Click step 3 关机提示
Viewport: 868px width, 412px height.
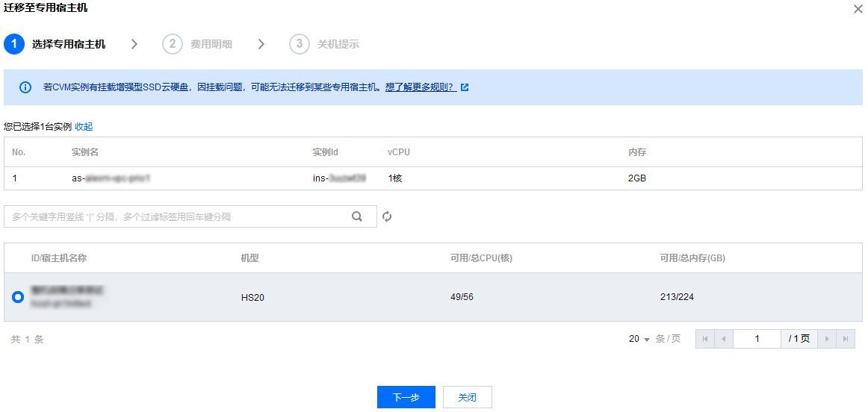tap(324, 44)
